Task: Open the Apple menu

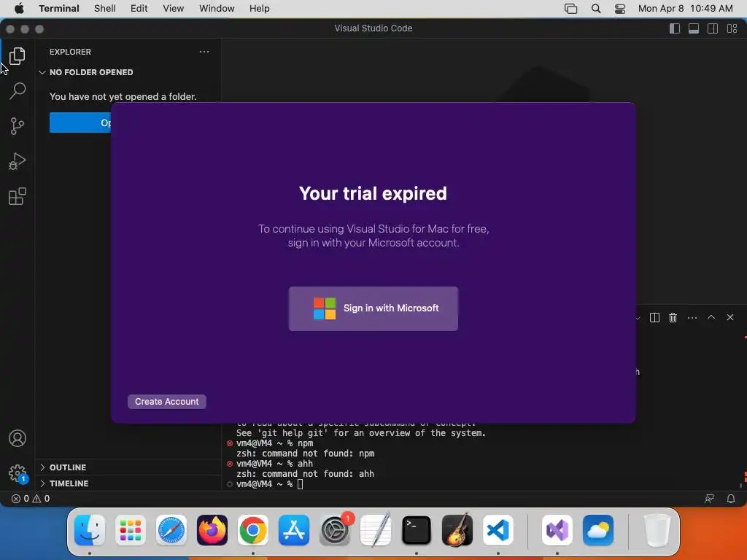Action: (x=19, y=9)
